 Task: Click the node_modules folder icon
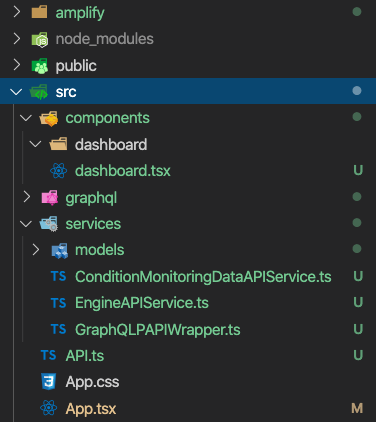[40, 40]
